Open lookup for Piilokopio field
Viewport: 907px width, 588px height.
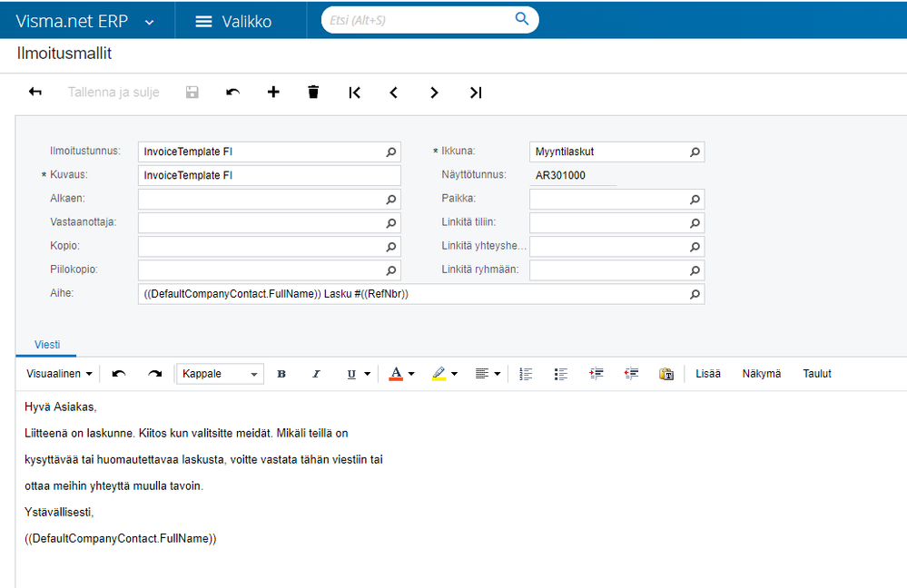point(391,270)
